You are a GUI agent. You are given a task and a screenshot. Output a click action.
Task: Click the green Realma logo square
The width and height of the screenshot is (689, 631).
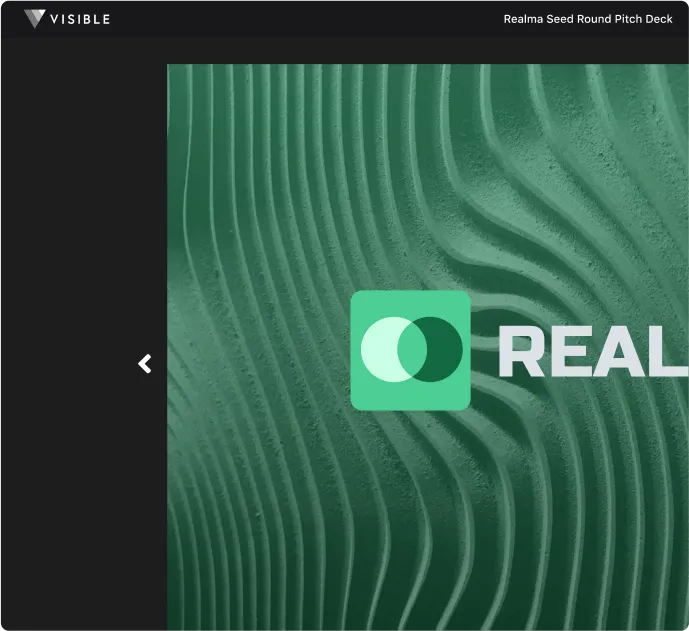click(410, 350)
